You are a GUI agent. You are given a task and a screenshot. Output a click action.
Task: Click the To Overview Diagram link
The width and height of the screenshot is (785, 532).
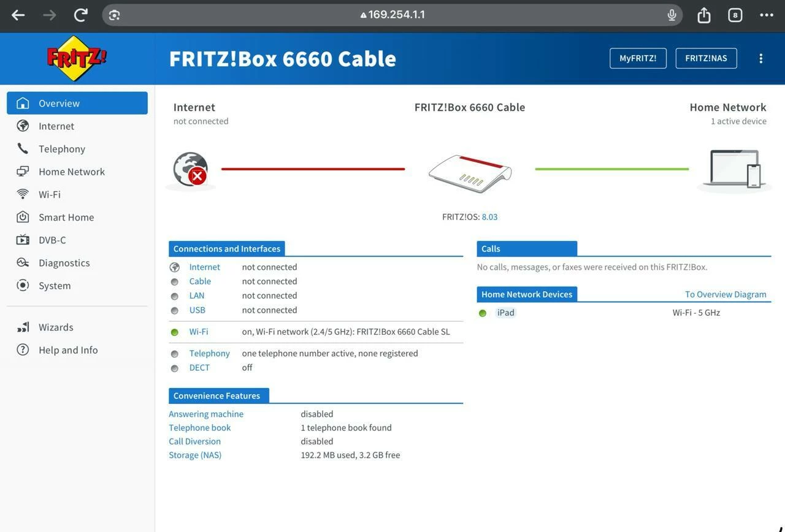click(x=726, y=294)
